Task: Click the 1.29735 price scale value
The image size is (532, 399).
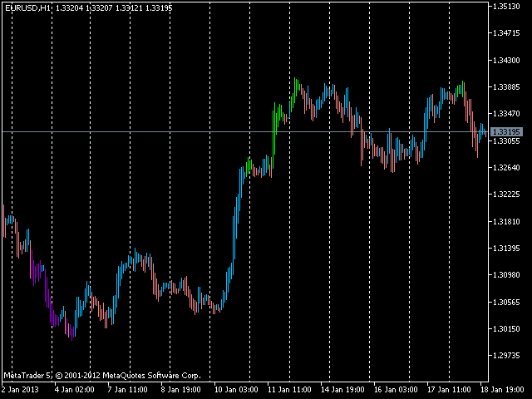Action: [x=506, y=356]
